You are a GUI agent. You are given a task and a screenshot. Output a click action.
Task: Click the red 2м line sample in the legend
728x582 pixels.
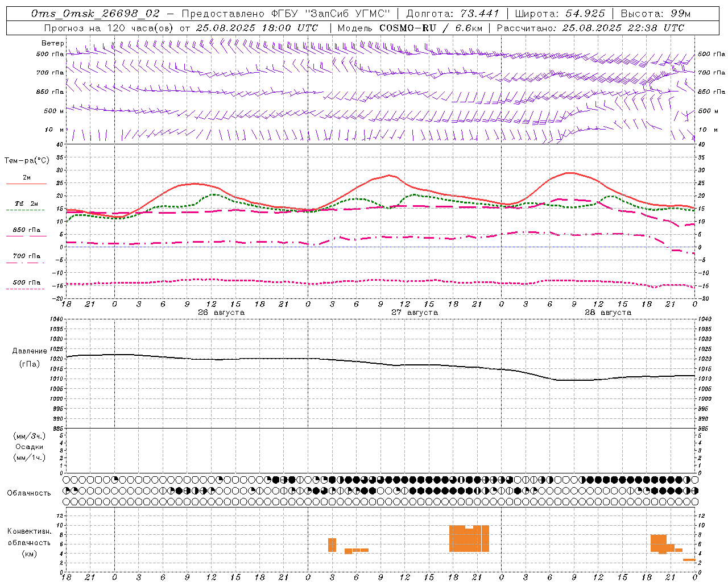coord(26,184)
